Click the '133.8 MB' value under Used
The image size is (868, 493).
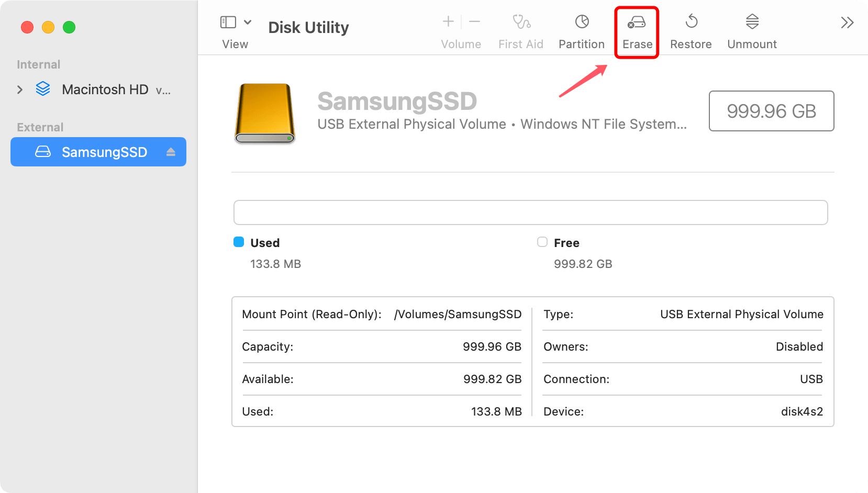click(x=275, y=264)
